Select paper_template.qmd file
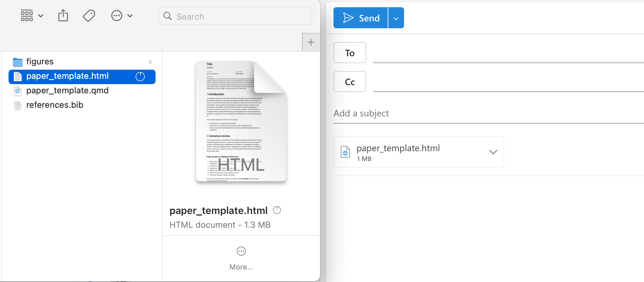Screen dimensions: 644x282 pyautogui.click(x=67, y=91)
